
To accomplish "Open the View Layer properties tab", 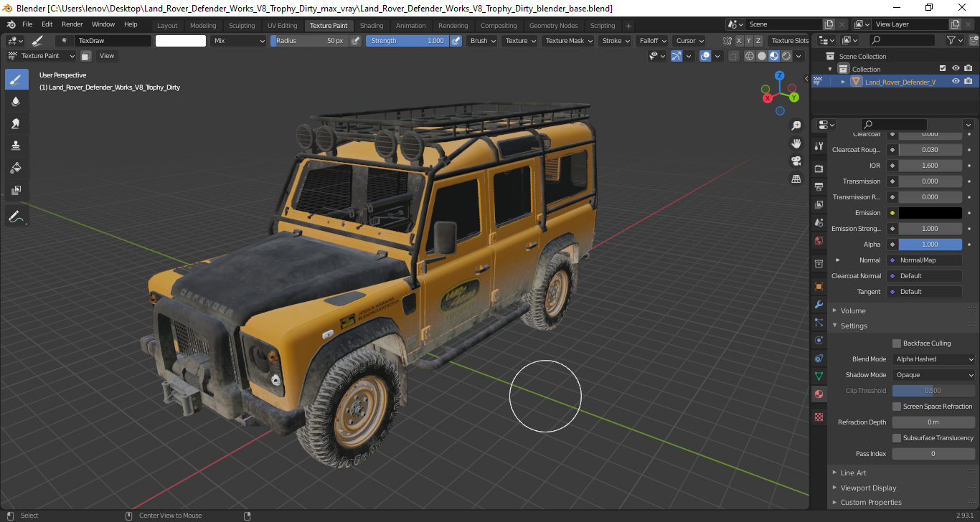I will pyautogui.click(x=819, y=204).
